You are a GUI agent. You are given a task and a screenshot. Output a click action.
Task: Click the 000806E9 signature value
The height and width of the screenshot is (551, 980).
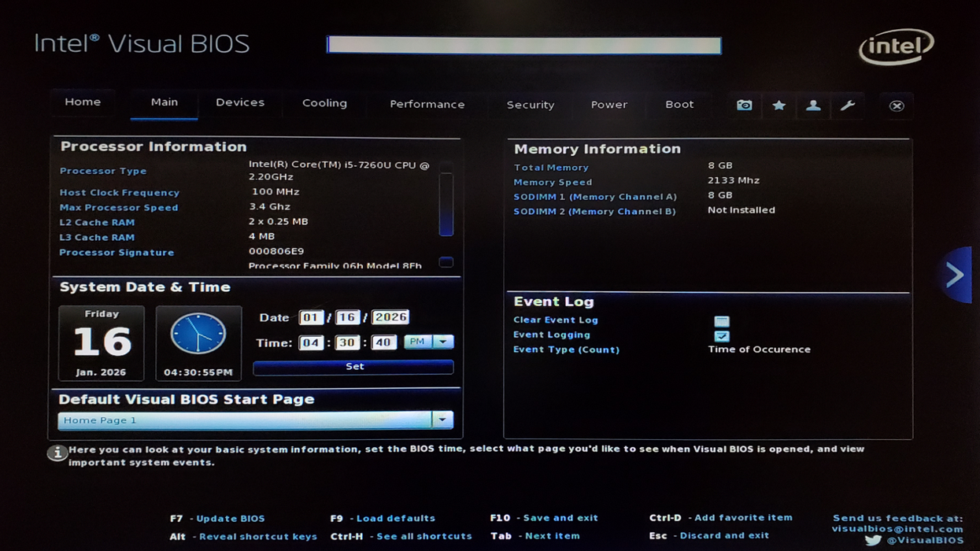(276, 252)
